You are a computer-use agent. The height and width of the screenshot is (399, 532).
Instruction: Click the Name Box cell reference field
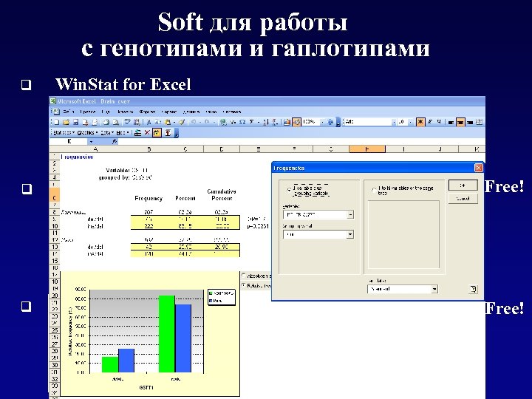(x=69, y=141)
